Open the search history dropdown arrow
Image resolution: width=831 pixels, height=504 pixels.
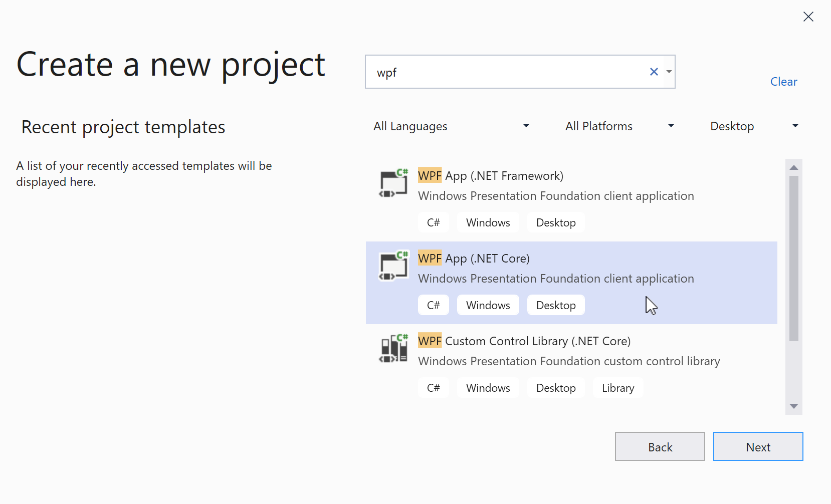point(669,72)
